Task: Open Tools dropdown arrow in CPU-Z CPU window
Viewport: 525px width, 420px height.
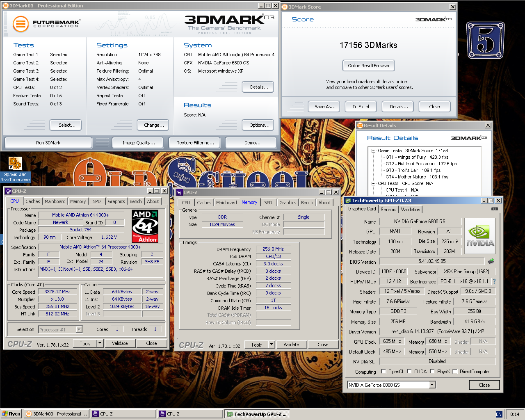Action: click(x=100, y=343)
